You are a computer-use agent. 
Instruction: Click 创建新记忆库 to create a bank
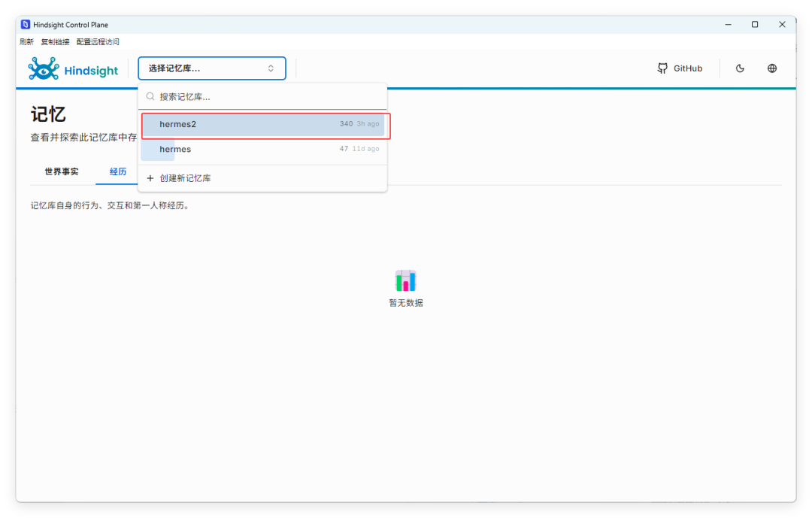(262, 178)
